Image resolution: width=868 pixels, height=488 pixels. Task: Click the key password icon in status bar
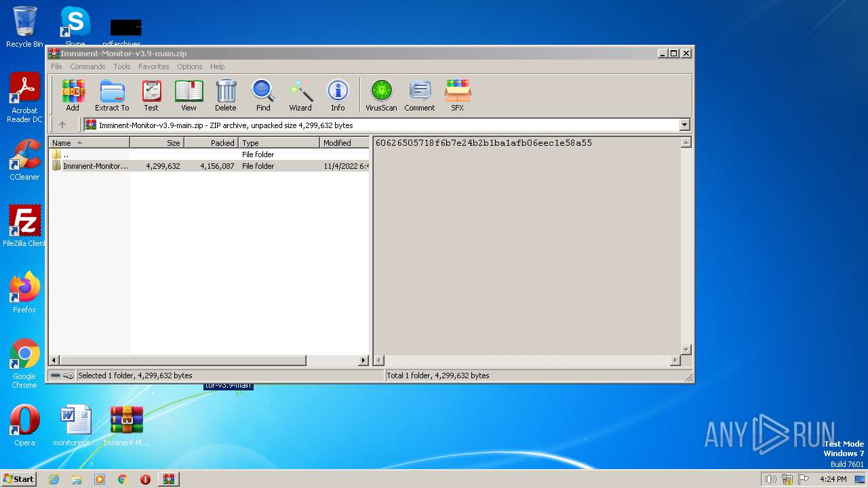click(68, 375)
